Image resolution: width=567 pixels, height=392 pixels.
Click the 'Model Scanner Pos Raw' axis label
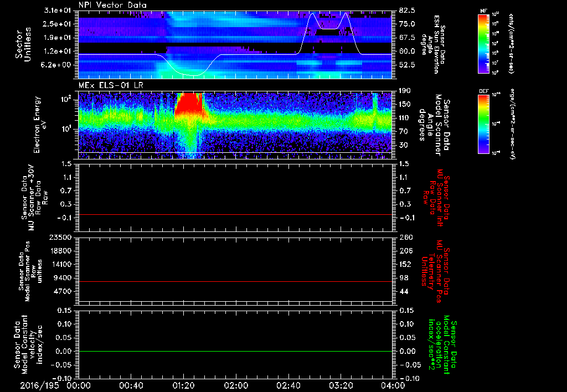pyautogui.click(x=31, y=271)
